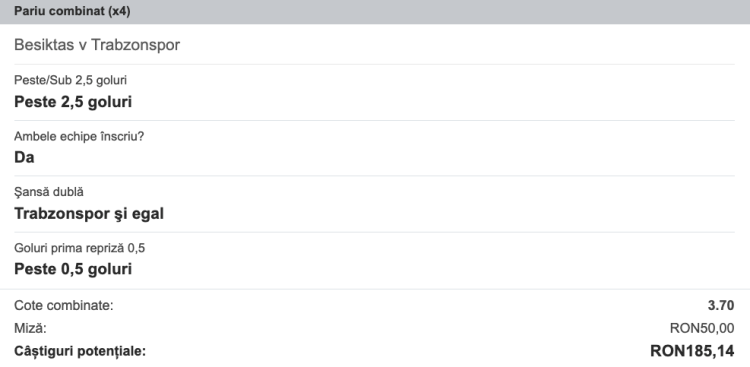Screen dimensions: 750x367
Task: Click the Peste 2,5 goluri selection
Action: coord(73,102)
